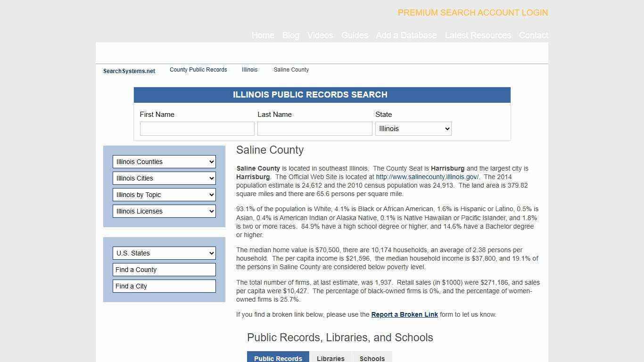Image resolution: width=644 pixels, height=362 pixels.
Task: Open the Report a Broken Link form
Action: point(404,314)
